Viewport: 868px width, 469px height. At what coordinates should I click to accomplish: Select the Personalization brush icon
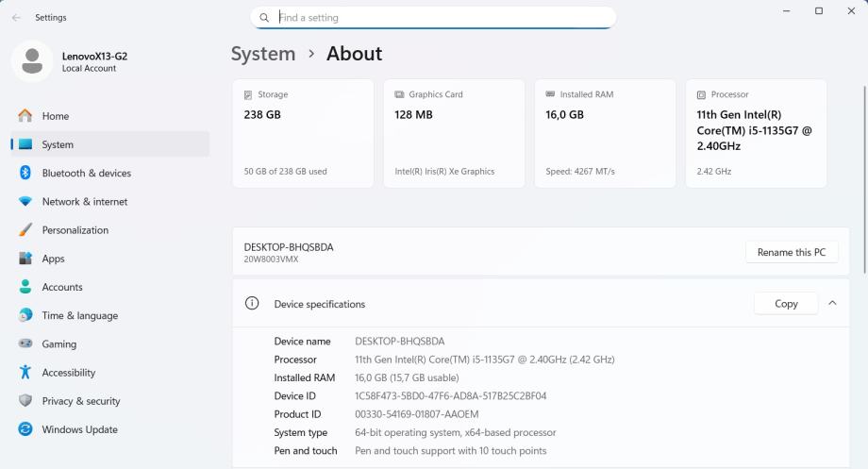25,230
